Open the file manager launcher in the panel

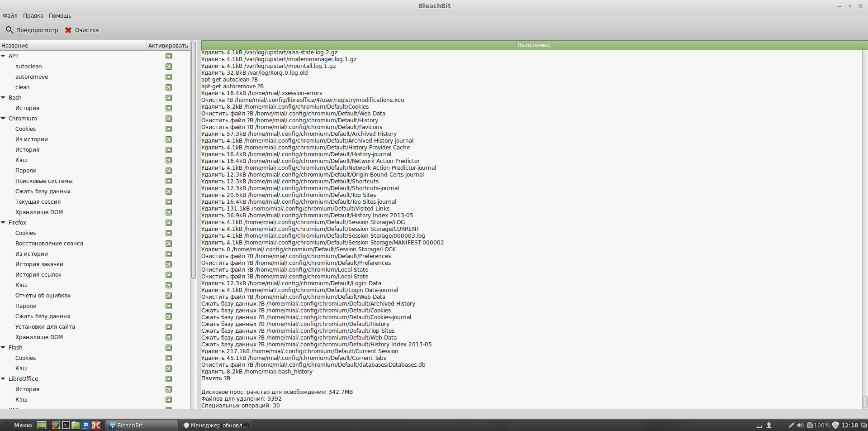(76, 425)
